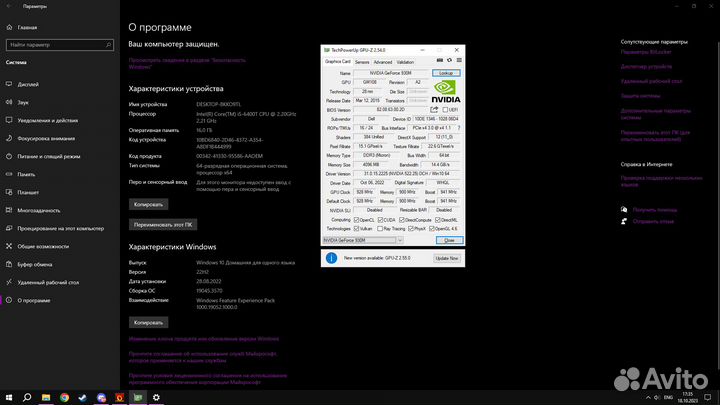Open Google Chrome from taskbar
The height and width of the screenshot is (405, 720).
[x=64, y=397]
